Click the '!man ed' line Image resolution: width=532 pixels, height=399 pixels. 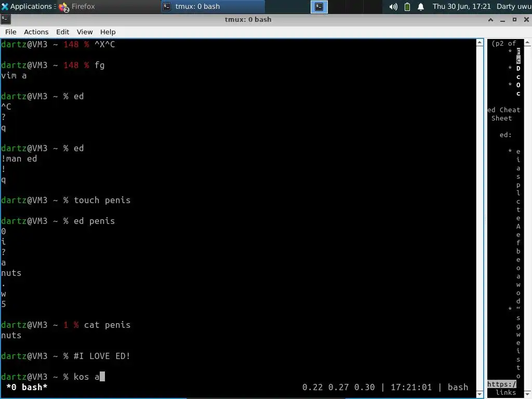tap(19, 158)
